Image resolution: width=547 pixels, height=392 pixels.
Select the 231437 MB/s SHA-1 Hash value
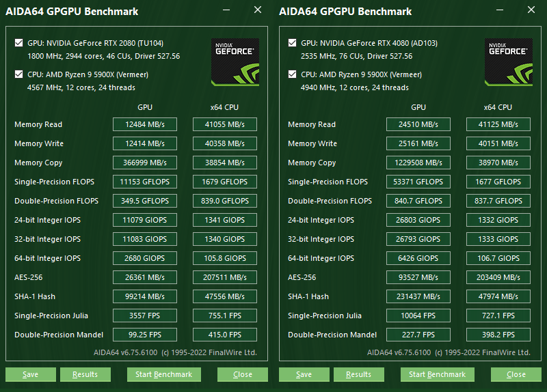click(x=418, y=297)
